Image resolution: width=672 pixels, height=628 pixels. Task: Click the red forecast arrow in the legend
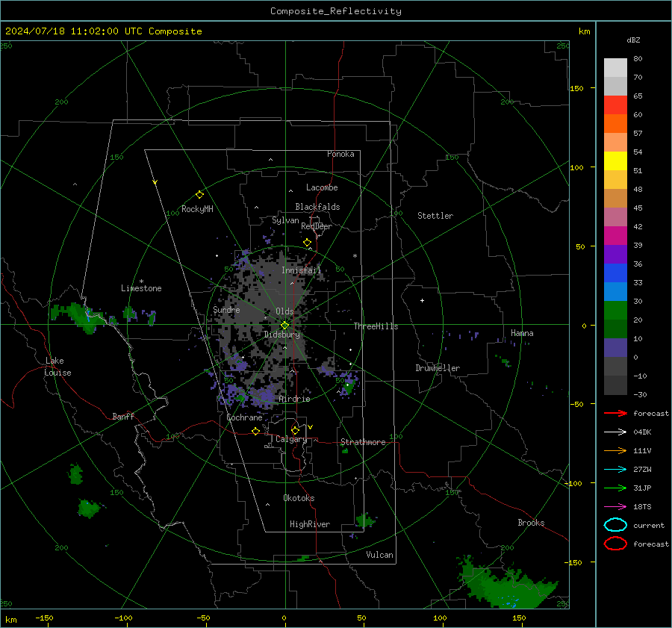(x=615, y=413)
